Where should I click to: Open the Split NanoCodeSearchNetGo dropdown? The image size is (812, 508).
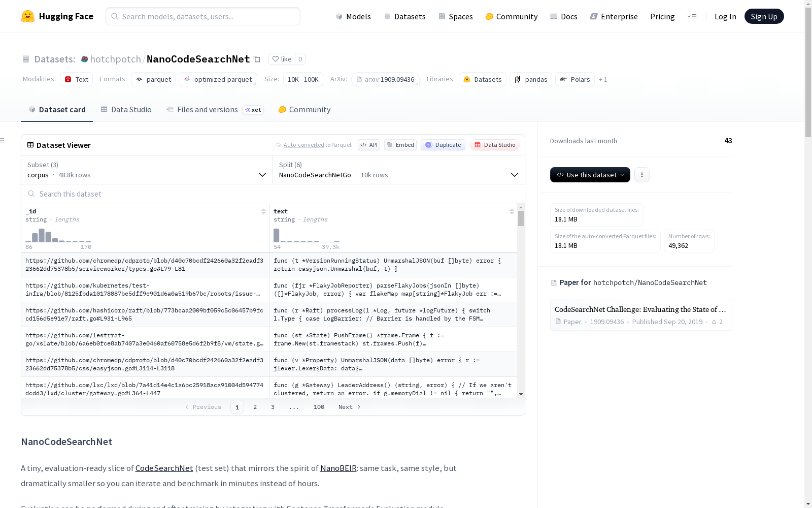point(399,170)
